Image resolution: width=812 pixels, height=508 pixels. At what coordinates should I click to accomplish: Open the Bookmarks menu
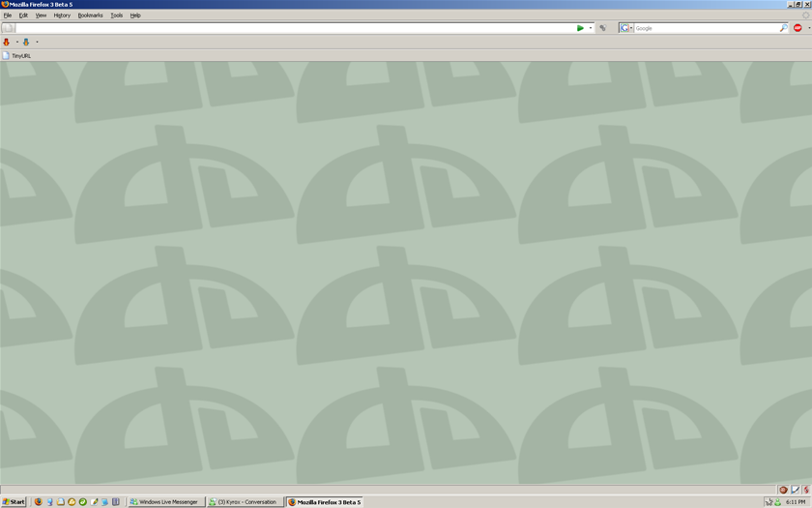(90, 15)
